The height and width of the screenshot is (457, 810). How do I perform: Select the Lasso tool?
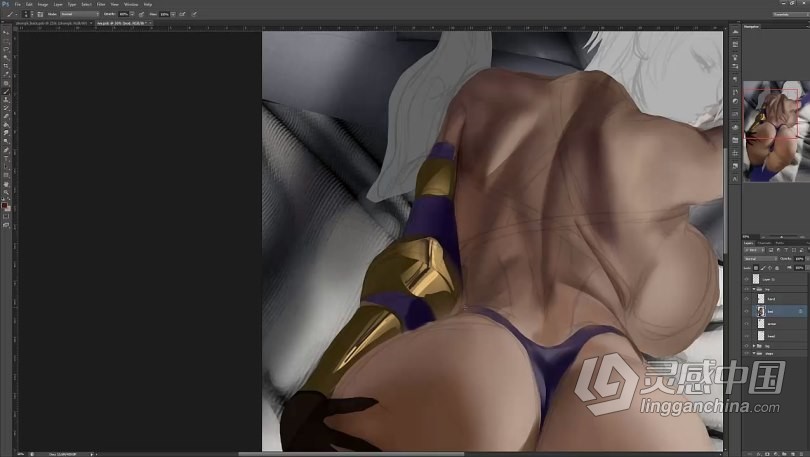point(6,49)
